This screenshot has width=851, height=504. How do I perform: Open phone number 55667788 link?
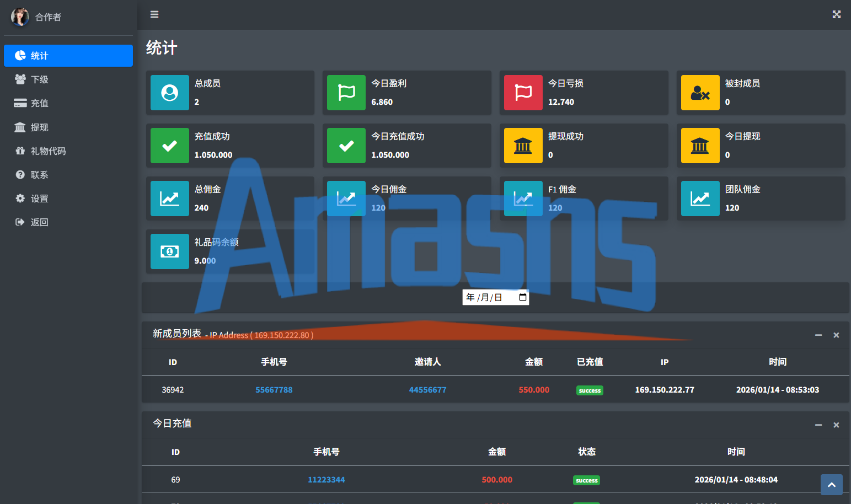coord(274,390)
